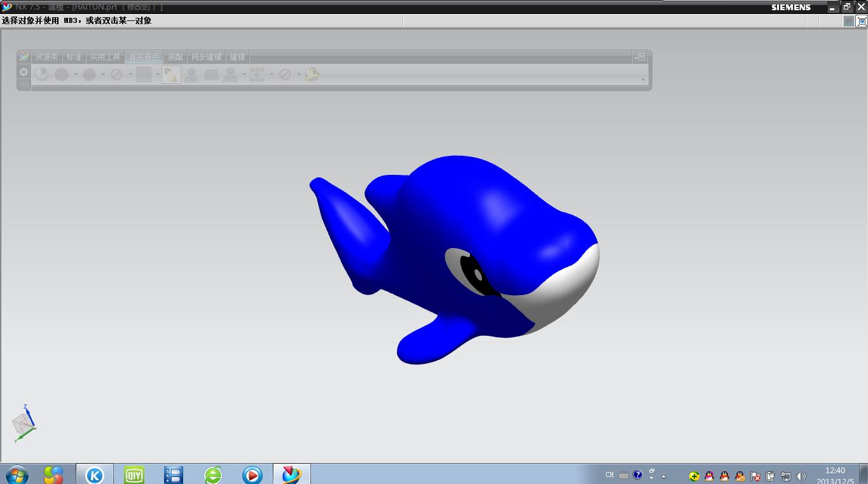Select the 真实着色 tab
This screenshot has height=484, width=868.
(x=144, y=57)
